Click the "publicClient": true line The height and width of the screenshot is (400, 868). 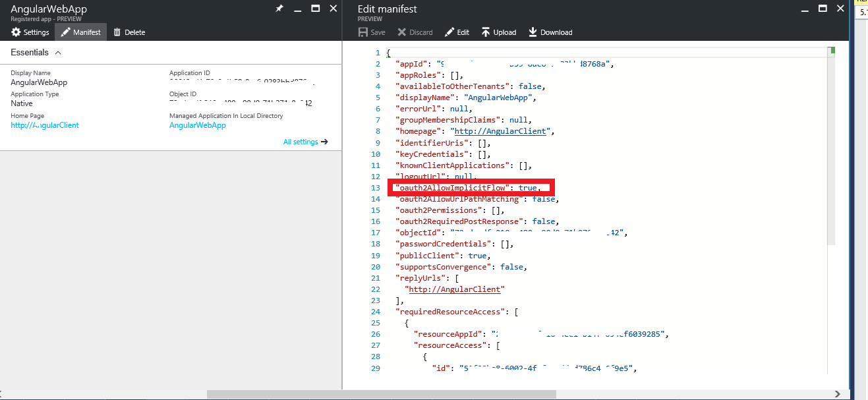442,256
